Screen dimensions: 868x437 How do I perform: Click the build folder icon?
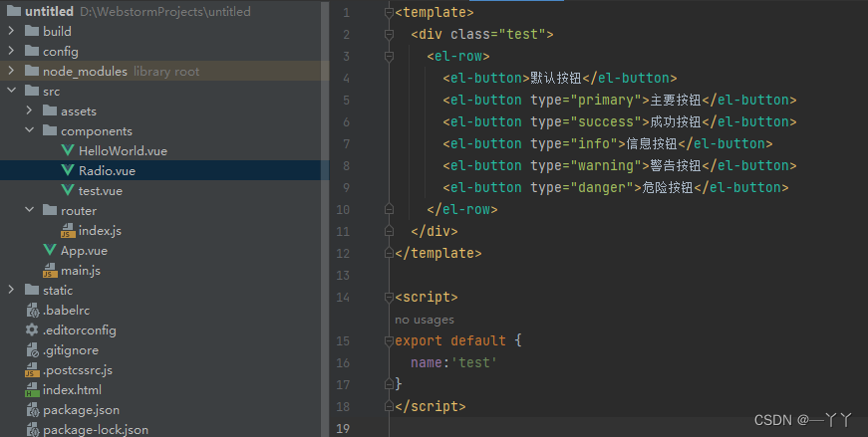(32, 31)
